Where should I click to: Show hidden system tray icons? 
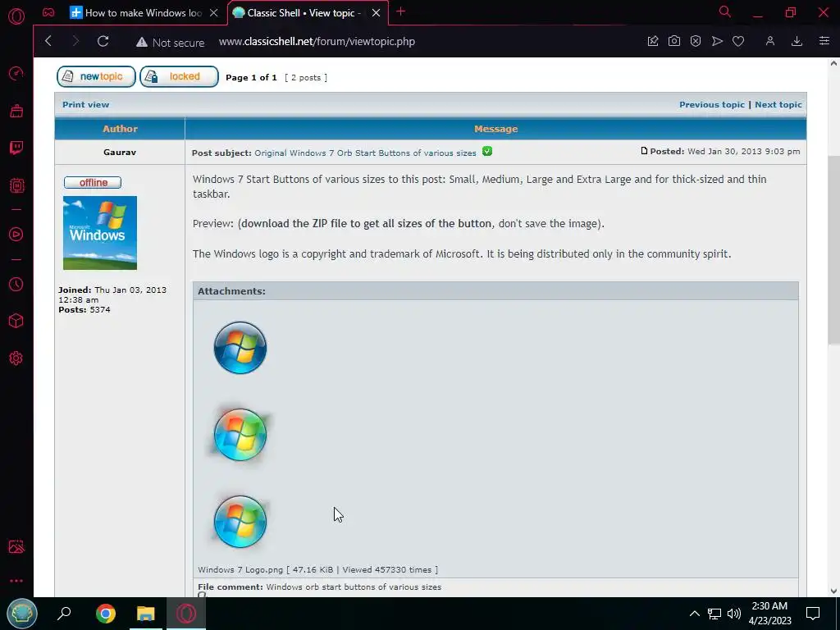694,614
